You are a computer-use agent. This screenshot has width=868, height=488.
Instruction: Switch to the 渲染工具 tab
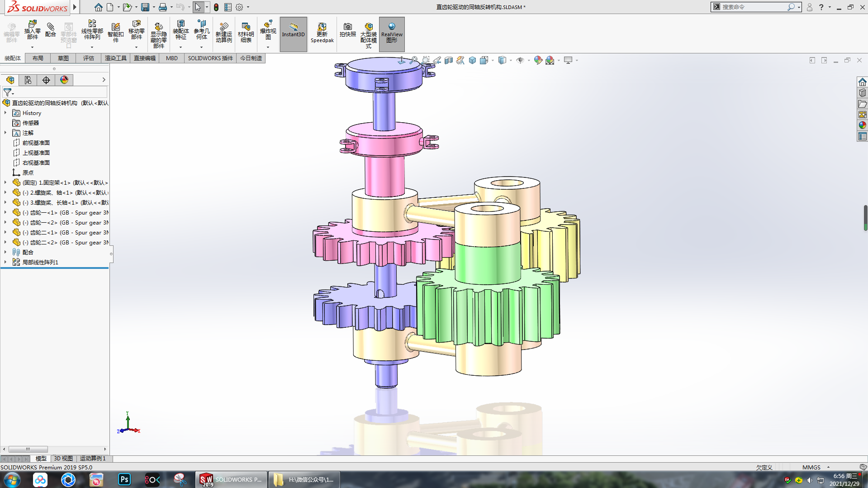[x=116, y=58]
